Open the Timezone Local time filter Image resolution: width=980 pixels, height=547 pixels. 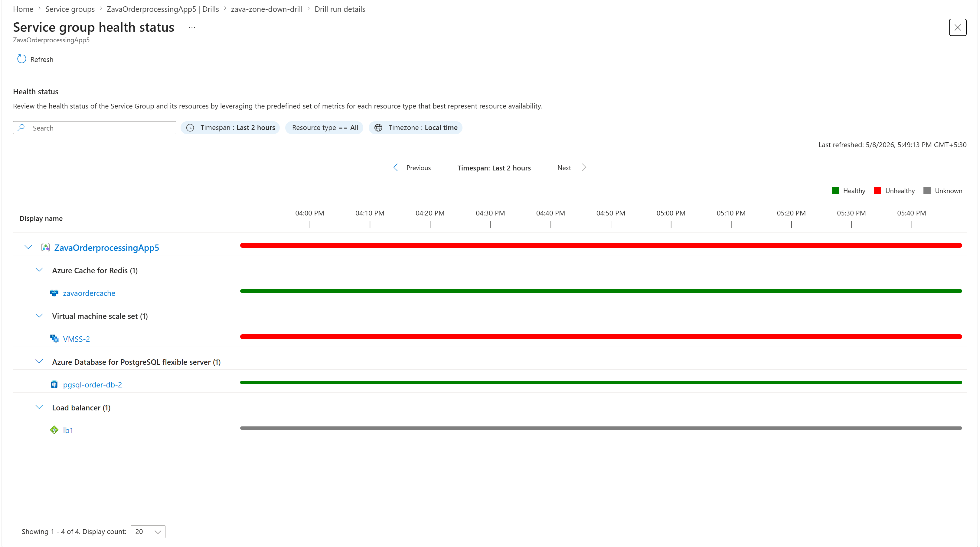(415, 128)
